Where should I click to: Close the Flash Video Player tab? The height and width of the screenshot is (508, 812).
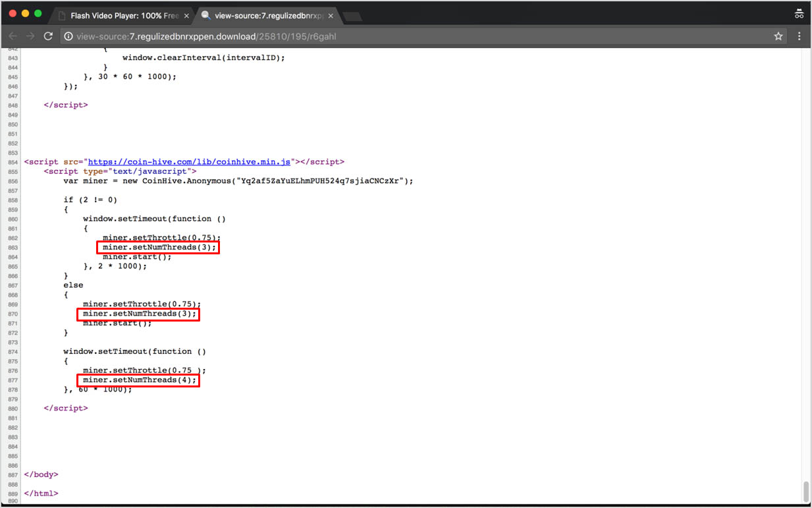tap(186, 15)
